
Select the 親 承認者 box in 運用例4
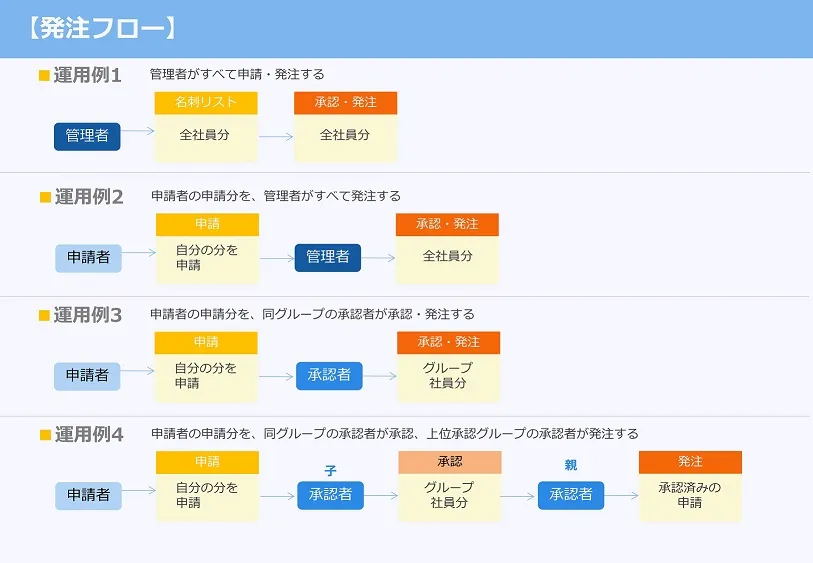pos(571,495)
